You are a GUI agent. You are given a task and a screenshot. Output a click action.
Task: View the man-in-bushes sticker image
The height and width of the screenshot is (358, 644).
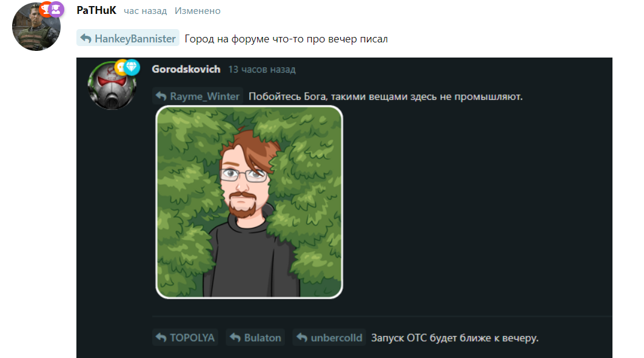point(249,202)
